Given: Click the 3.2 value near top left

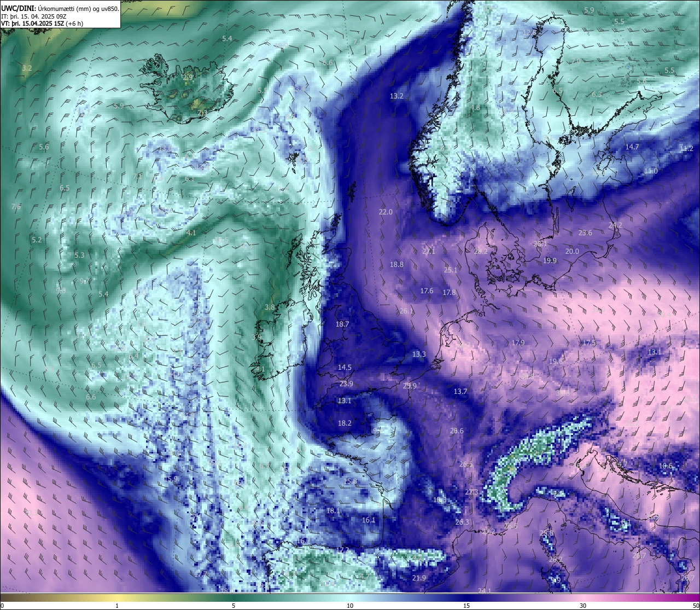Looking at the screenshot, I should (27, 68).
